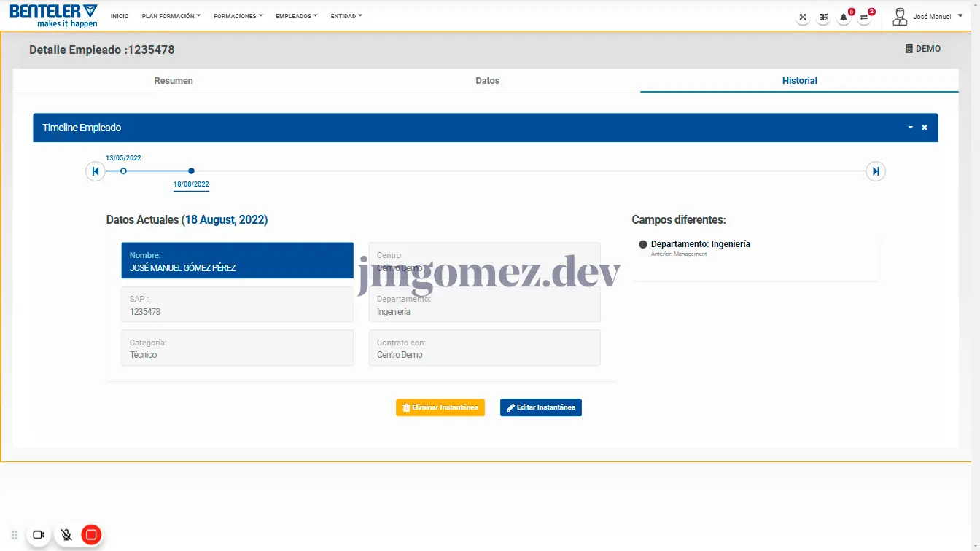Switch to the Resumen tab

click(174, 81)
